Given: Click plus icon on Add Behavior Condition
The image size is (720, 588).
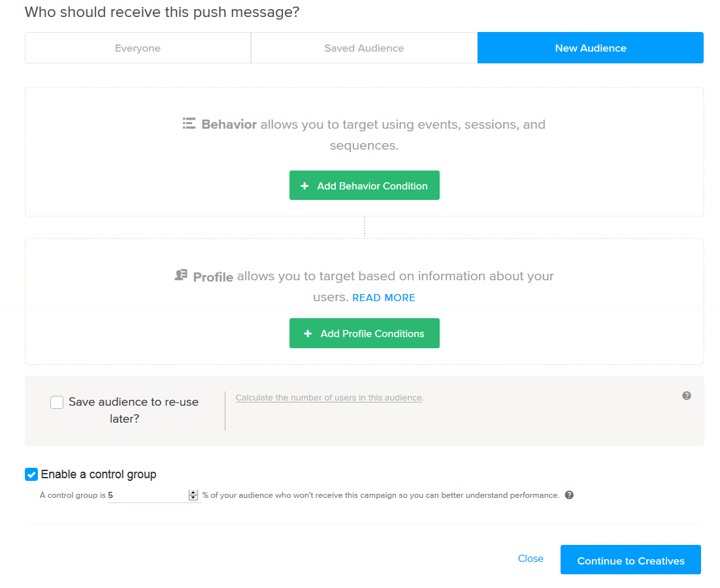Looking at the screenshot, I should click(304, 186).
